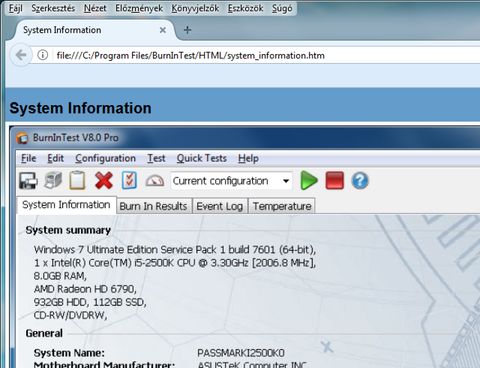
Task: Open the BurnInTest File menu
Action: click(x=29, y=158)
